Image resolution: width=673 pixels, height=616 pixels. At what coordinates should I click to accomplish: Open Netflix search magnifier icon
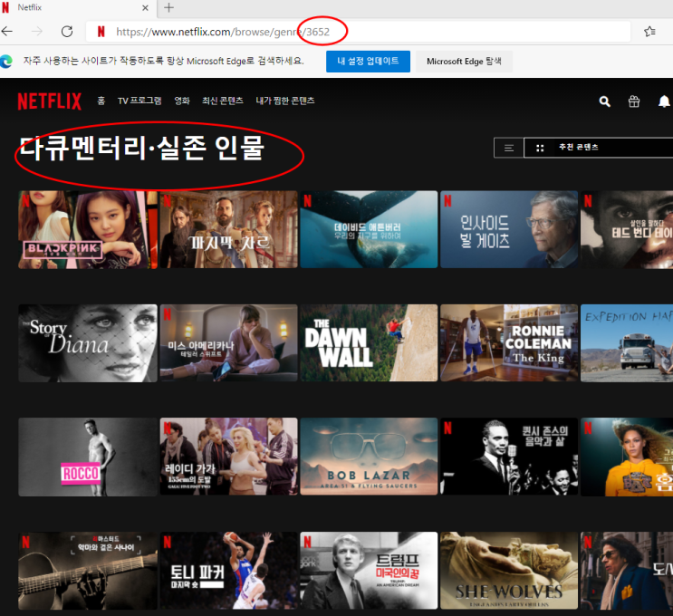[x=605, y=101]
